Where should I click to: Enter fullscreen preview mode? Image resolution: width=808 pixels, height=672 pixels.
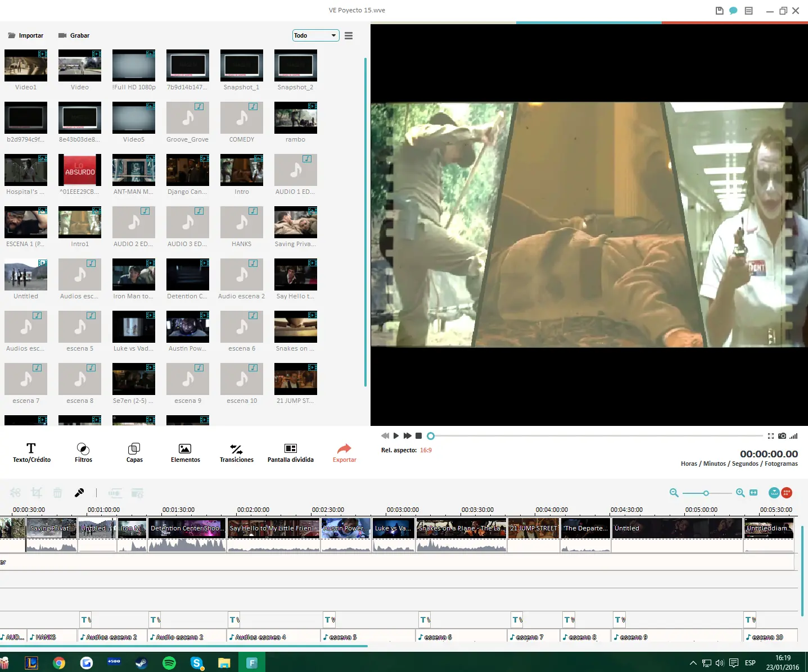771,436
